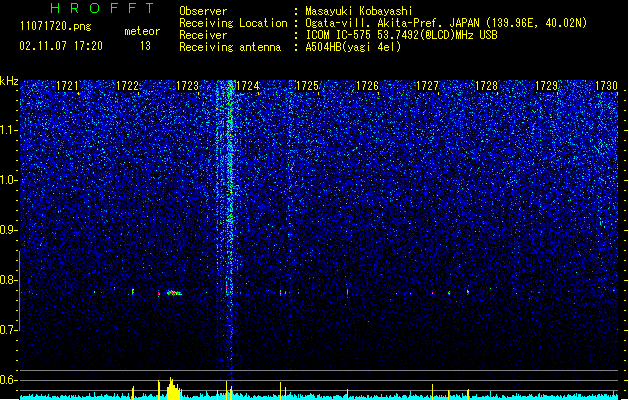Click the 0.6 frequency axis label

8,380
